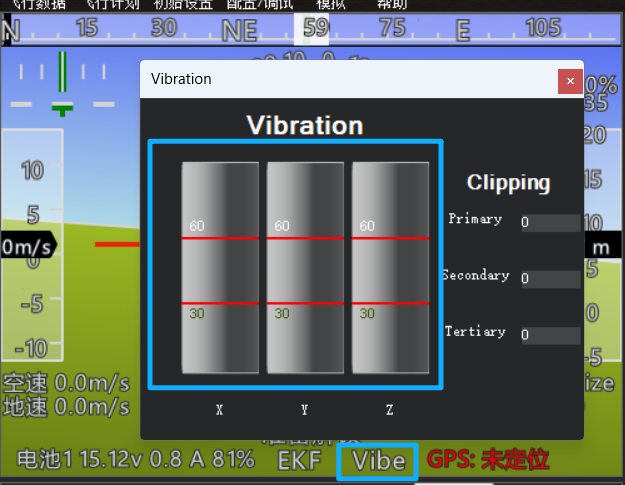
Task: Click the 0m/s speed indicator box
Action: coord(27,246)
